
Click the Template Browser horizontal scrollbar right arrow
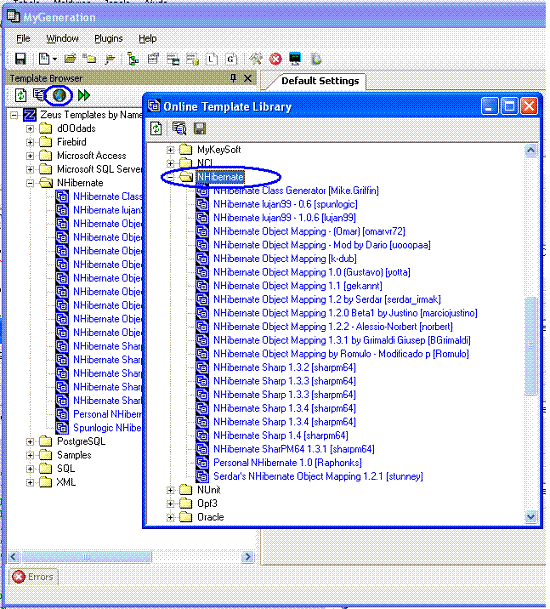click(247, 557)
